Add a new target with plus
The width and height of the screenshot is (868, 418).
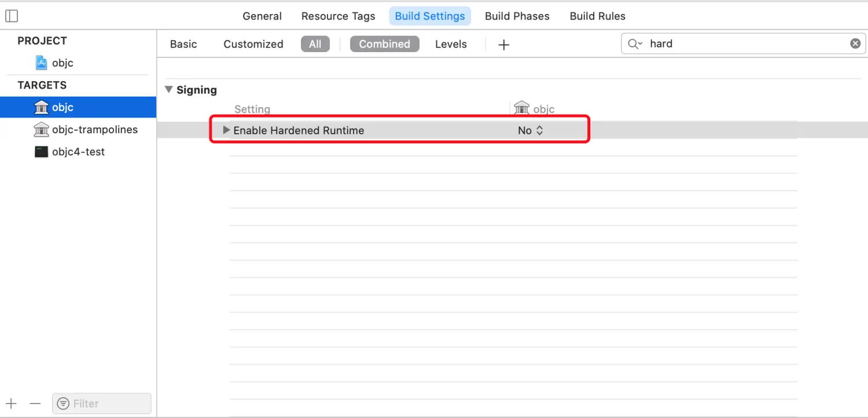[12, 404]
